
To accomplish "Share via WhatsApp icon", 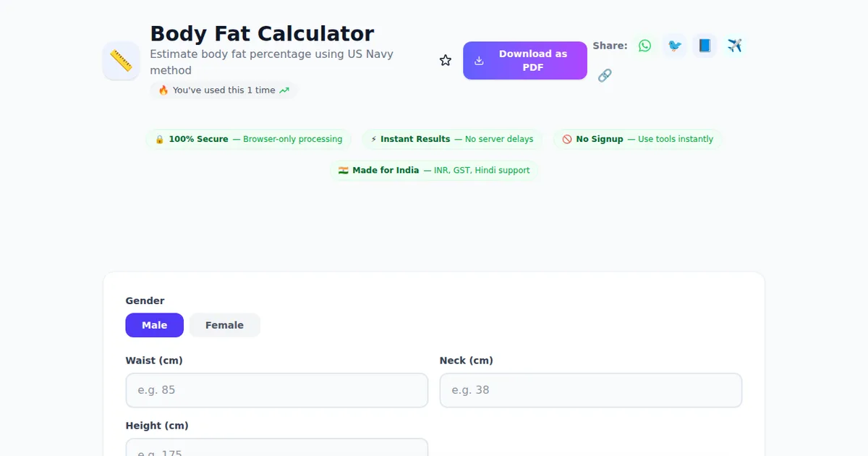I will click(644, 46).
